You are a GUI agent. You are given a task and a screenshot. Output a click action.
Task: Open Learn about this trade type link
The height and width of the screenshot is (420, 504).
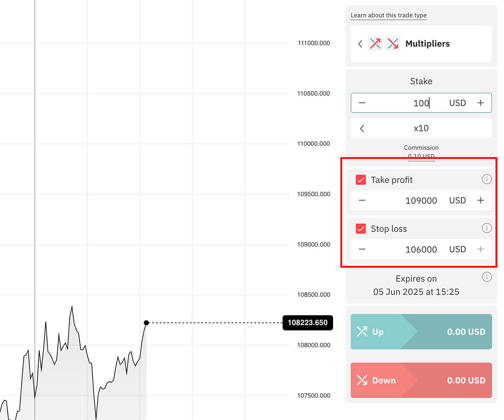[388, 16]
